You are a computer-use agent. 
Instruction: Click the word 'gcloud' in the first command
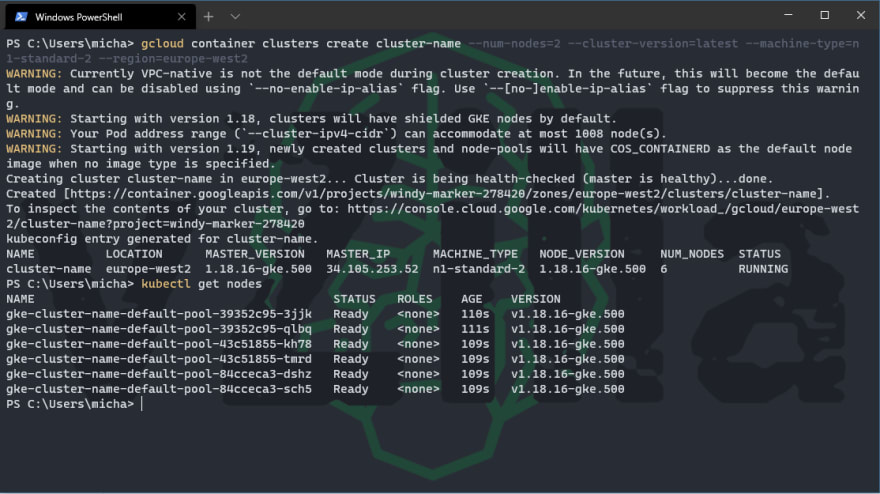(x=162, y=44)
